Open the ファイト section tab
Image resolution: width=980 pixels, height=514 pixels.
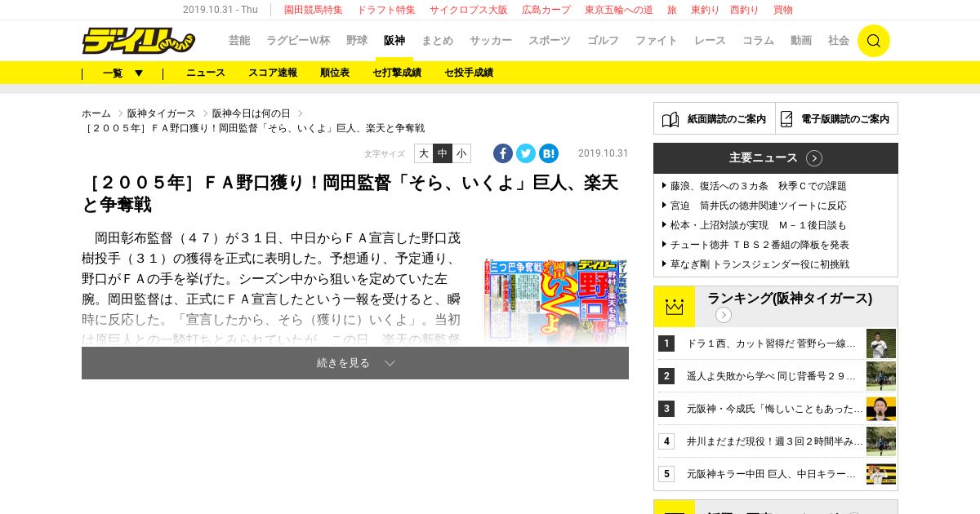(657, 40)
